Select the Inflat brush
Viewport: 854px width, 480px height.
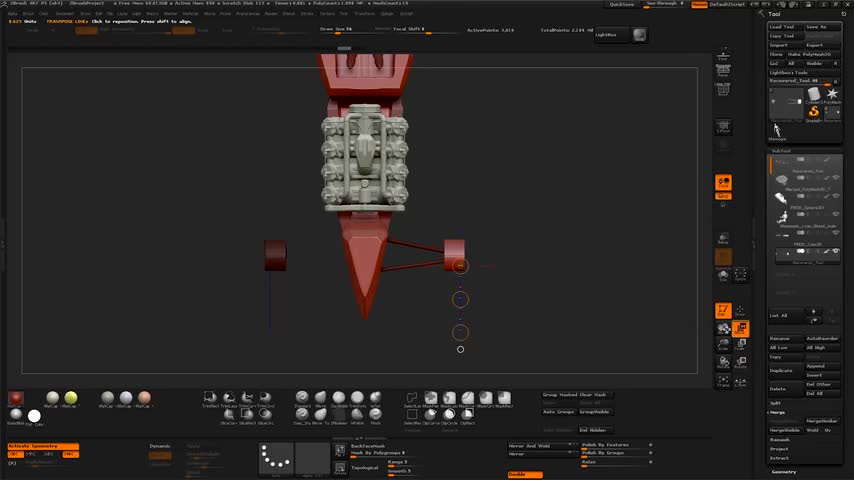(376, 398)
